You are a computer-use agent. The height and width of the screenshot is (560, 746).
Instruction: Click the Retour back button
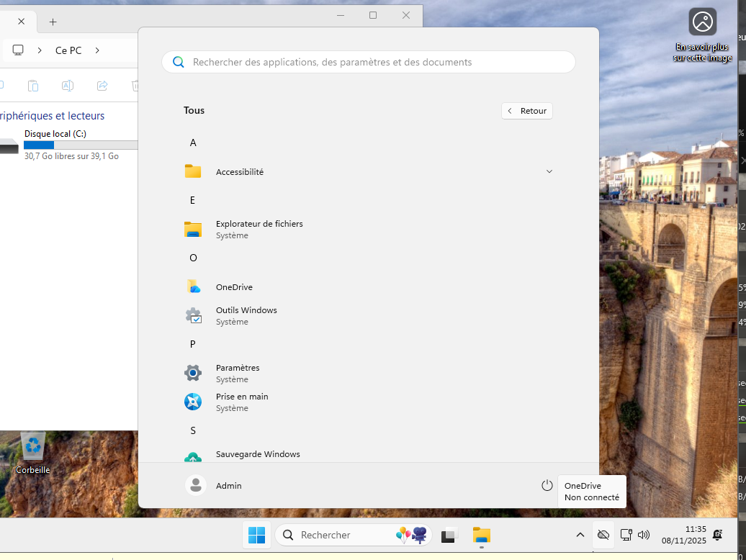[526, 111]
